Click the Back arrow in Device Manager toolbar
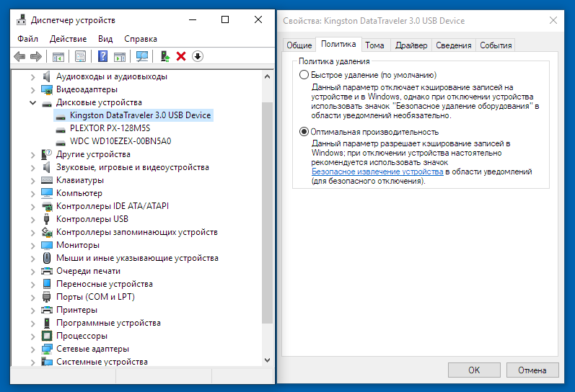575x392 pixels. click(19, 56)
